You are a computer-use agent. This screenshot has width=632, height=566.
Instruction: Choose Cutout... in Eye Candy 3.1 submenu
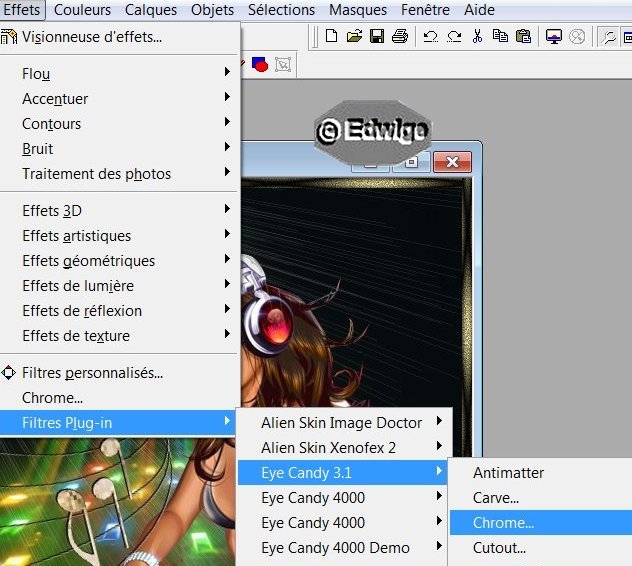(x=541, y=548)
